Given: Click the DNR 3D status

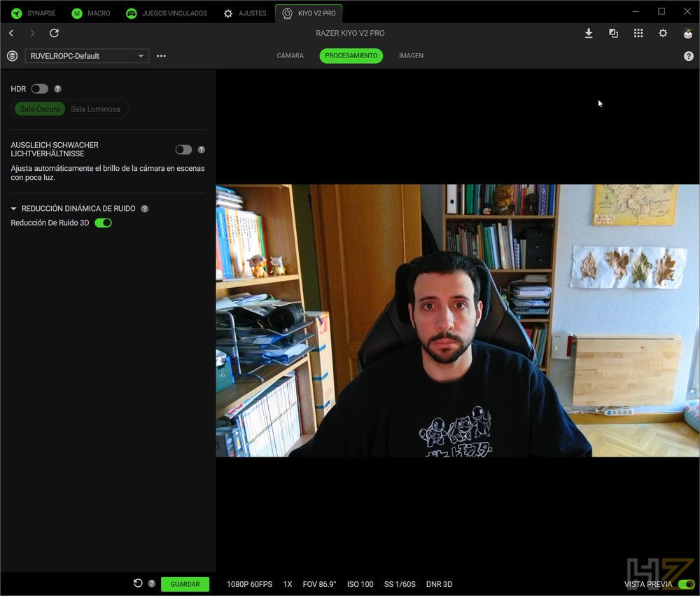Looking at the screenshot, I should (x=439, y=584).
